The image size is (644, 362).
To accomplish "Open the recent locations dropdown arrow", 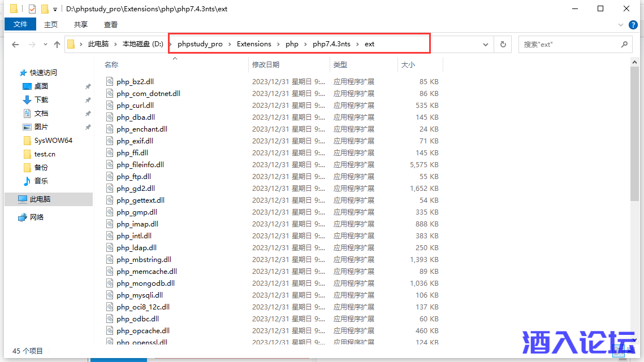I will pyautogui.click(x=45, y=45).
